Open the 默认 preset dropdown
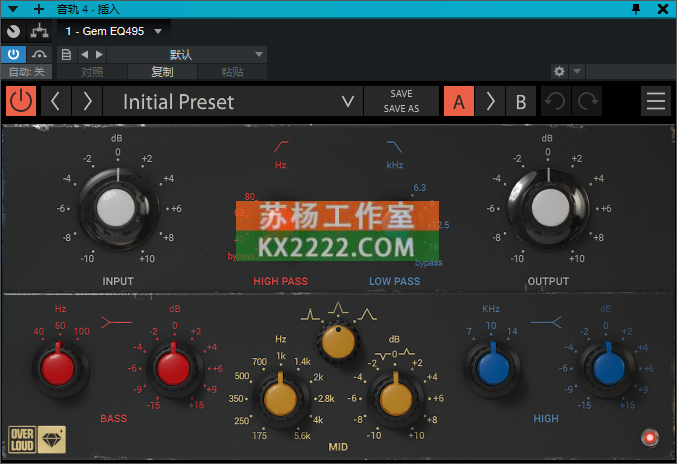Viewport: 677px width, 464px height. click(x=187, y=54)
